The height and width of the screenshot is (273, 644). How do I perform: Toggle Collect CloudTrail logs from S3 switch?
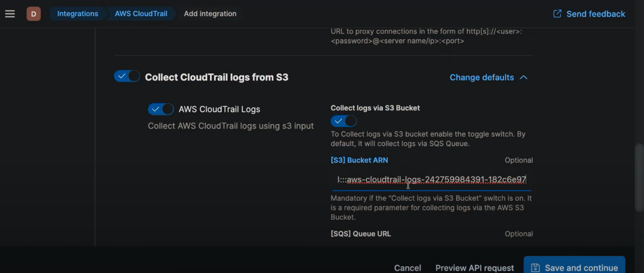click(127, 76)
